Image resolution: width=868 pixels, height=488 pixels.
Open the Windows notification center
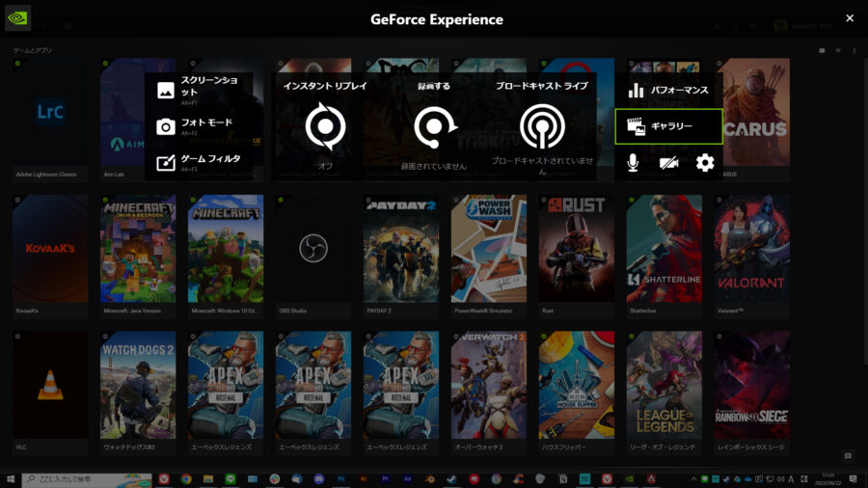point(854,479)
